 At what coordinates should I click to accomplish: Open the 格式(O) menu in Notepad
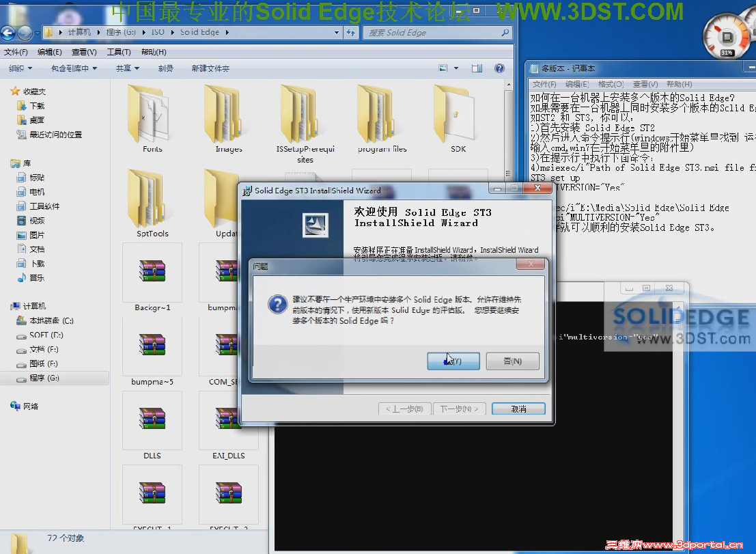(x=611, y=85)
